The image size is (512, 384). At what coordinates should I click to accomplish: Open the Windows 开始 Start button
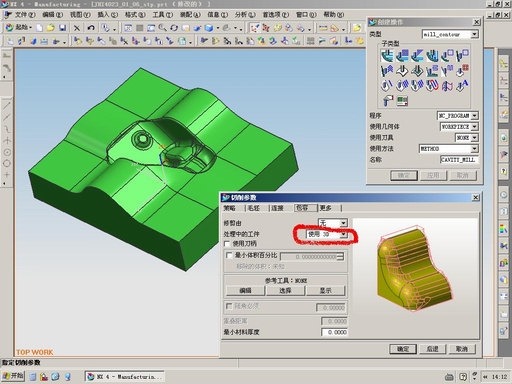pyautogui.click(x=13, y=376)
